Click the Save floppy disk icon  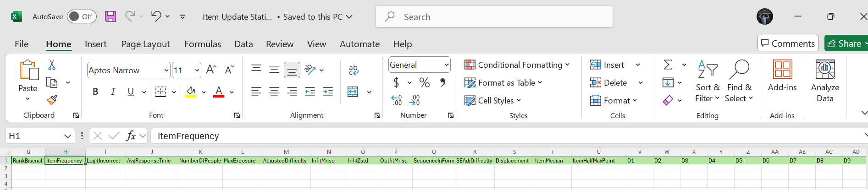[x=111, y=16]
